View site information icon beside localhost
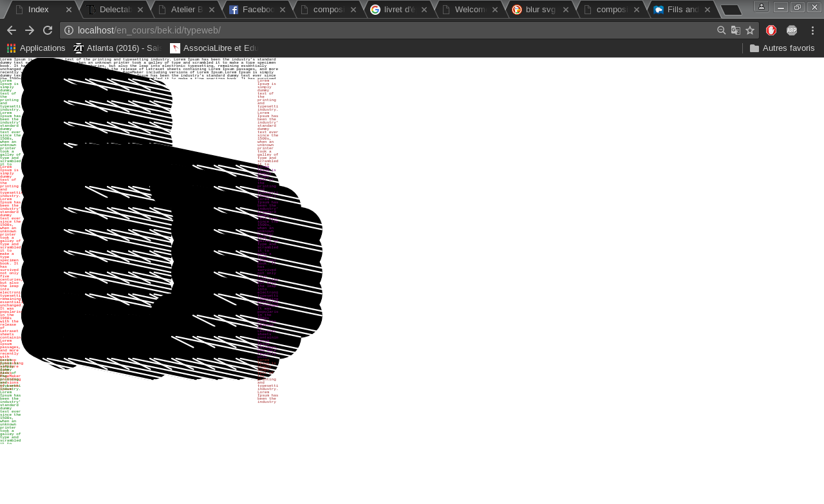824x504 pixels. coord(69,30)
